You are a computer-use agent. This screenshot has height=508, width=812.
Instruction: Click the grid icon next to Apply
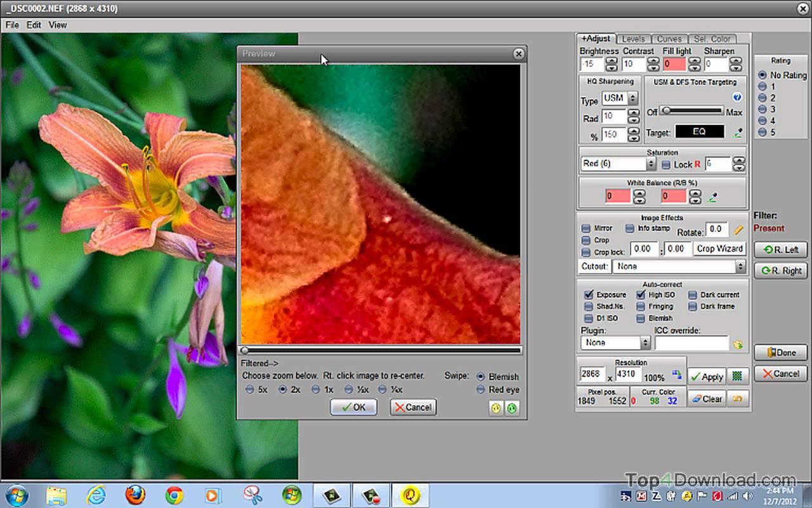(x=738, y=376)
